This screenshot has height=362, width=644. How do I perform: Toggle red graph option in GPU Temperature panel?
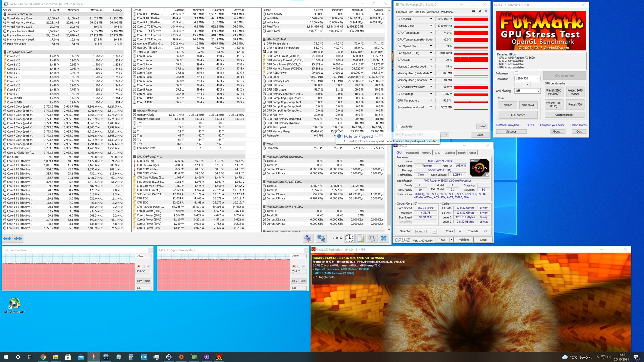pos(139,266)
